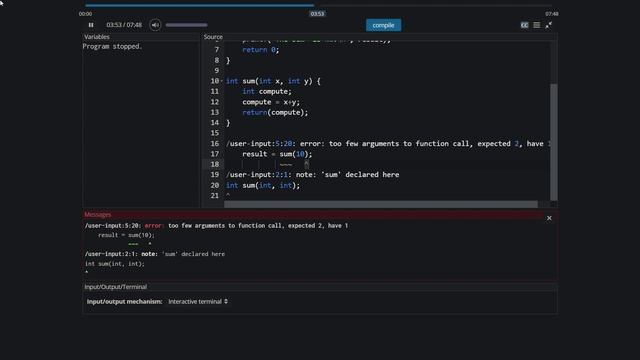This screenshot has width=640, height=360.
Task: Click 'return 0;' on line 7
Action: click(x=260, y=49)
